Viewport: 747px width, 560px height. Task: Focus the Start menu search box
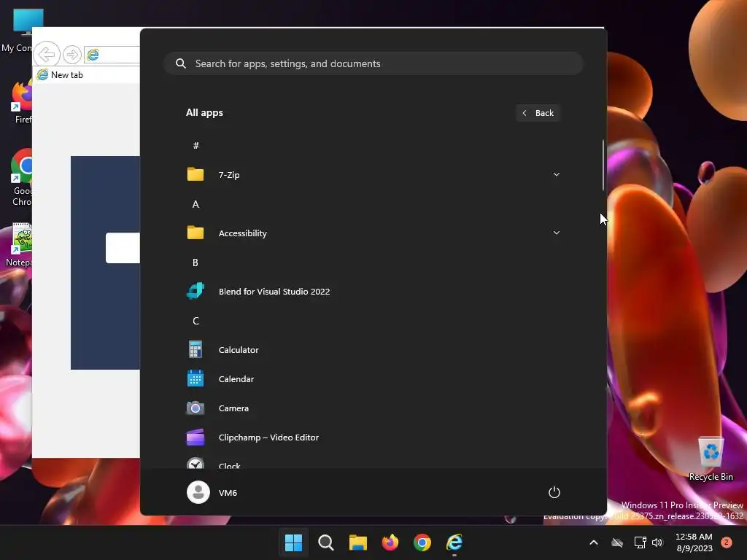[x=373, y=63]
